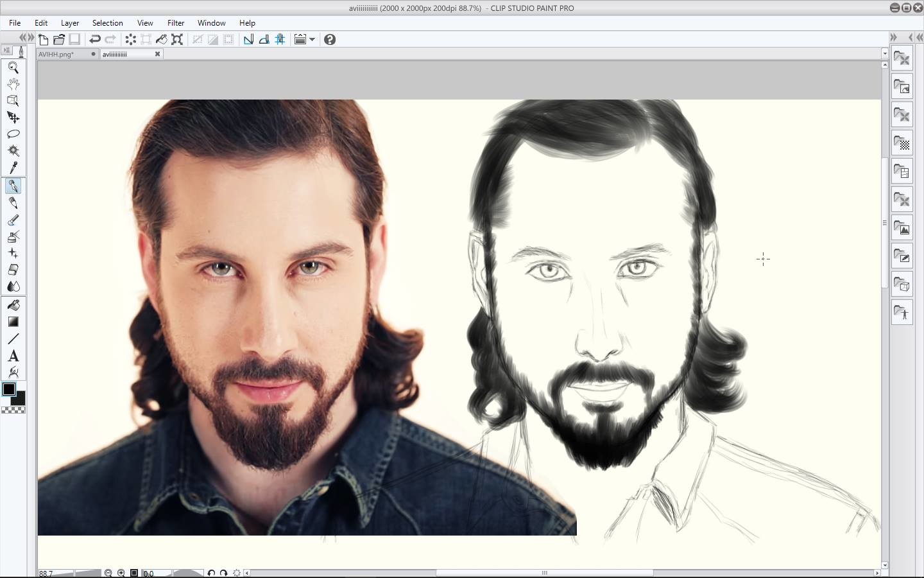Open the screenshot tool dropdown arrow
This screenshot has height=578, width=924.
(x=312, y=39)
